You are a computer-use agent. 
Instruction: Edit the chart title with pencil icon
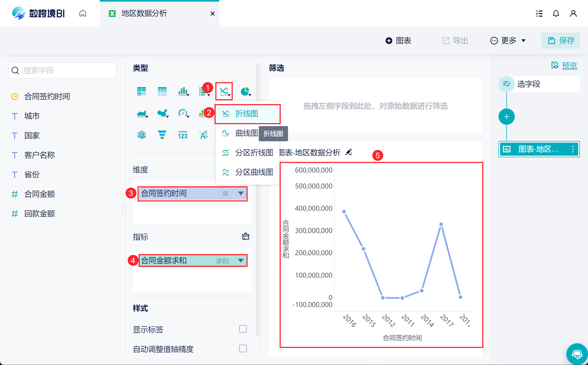[349, 152]
